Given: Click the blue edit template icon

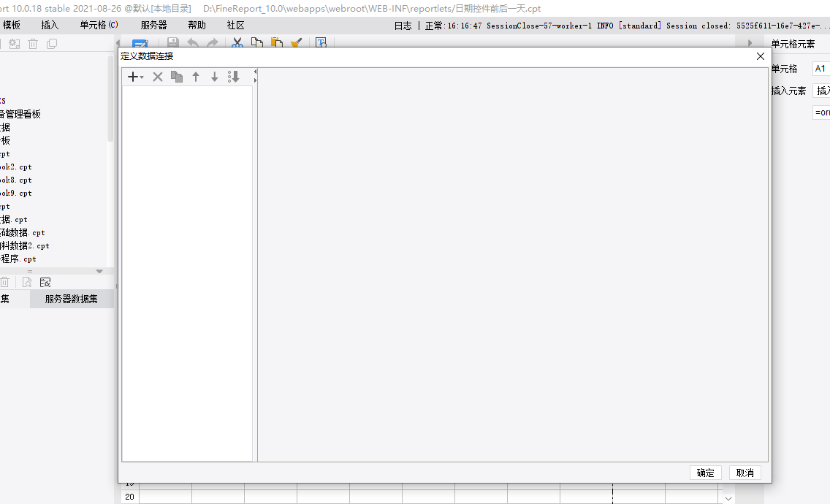Looking at the screenshot, I should coord(140,44).
